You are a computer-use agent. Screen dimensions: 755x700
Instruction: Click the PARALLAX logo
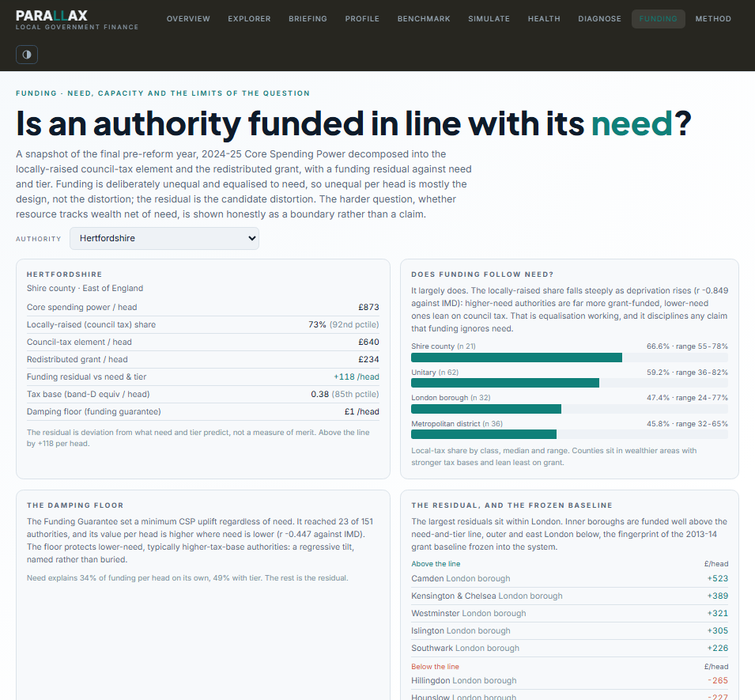[x=51, y=15]
